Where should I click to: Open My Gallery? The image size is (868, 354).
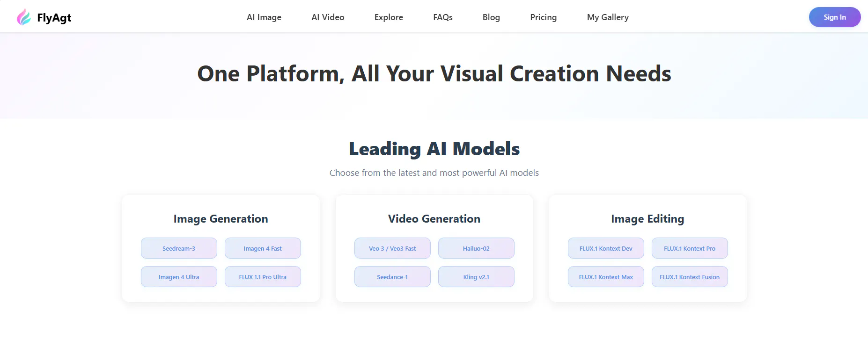click(x=608, y=17)
